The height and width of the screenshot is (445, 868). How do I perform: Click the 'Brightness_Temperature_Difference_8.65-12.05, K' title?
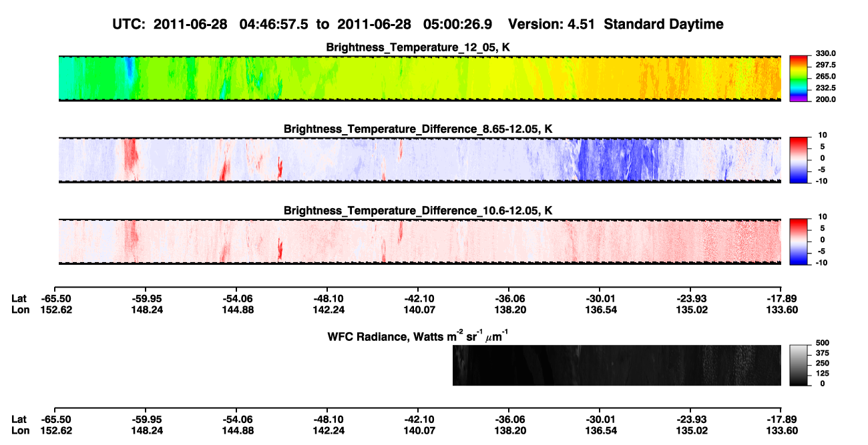point(419,129)
